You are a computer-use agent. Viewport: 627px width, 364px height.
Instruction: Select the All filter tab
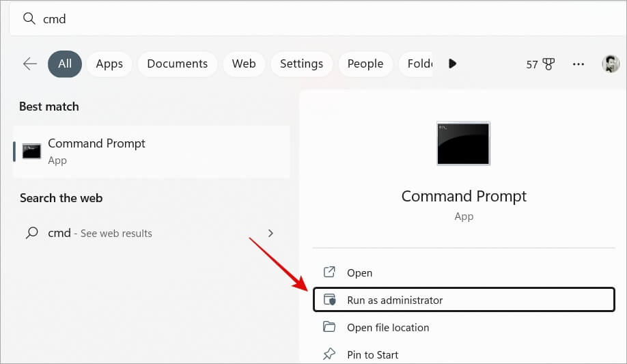click(x=65, y=64)
